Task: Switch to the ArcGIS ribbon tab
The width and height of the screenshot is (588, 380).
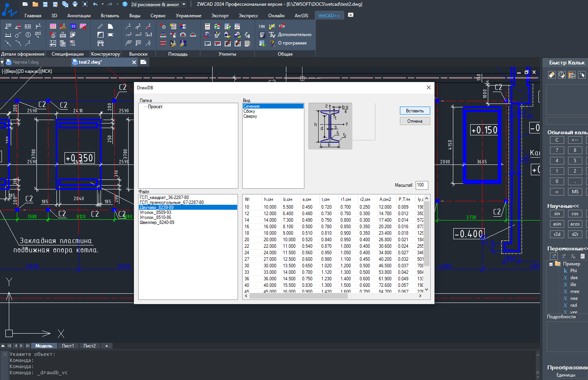Action: click(301, 16)
